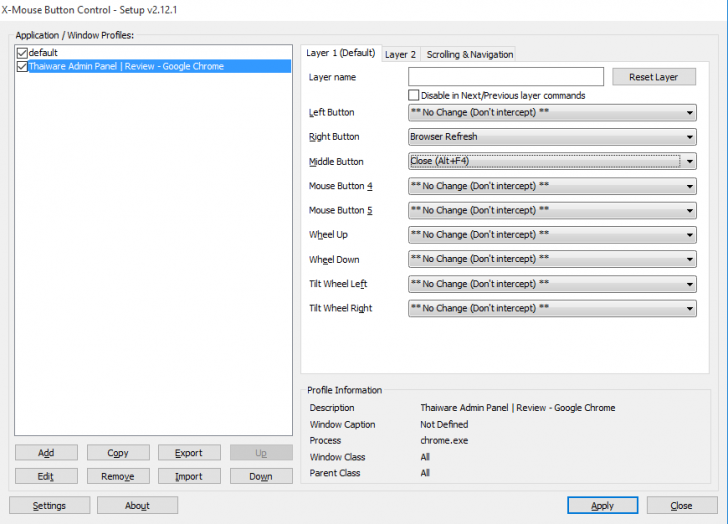Open the Scrolling & Navigation tab
The image size is (728, 524).
[x=470, y=54]
